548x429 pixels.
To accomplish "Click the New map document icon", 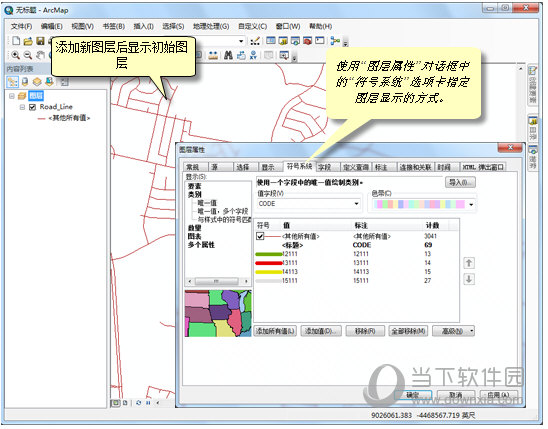I will point(16,41).
